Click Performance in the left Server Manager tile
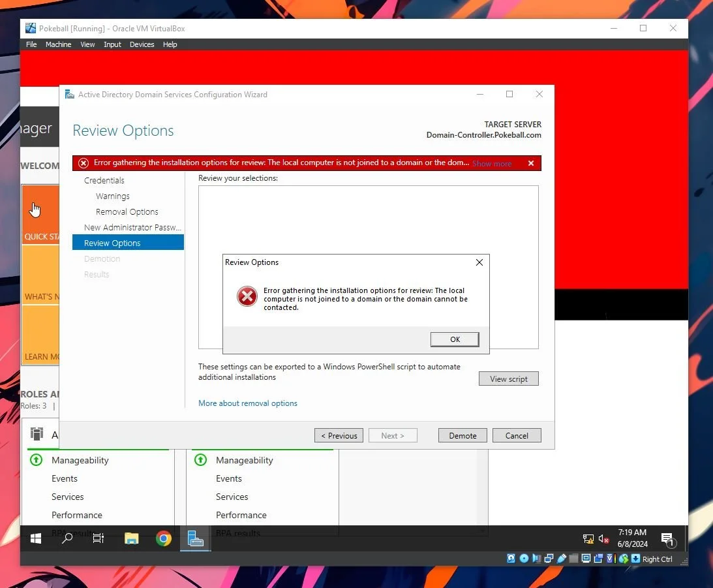Screen dimensions: 713x588 (x=77, y=515)
